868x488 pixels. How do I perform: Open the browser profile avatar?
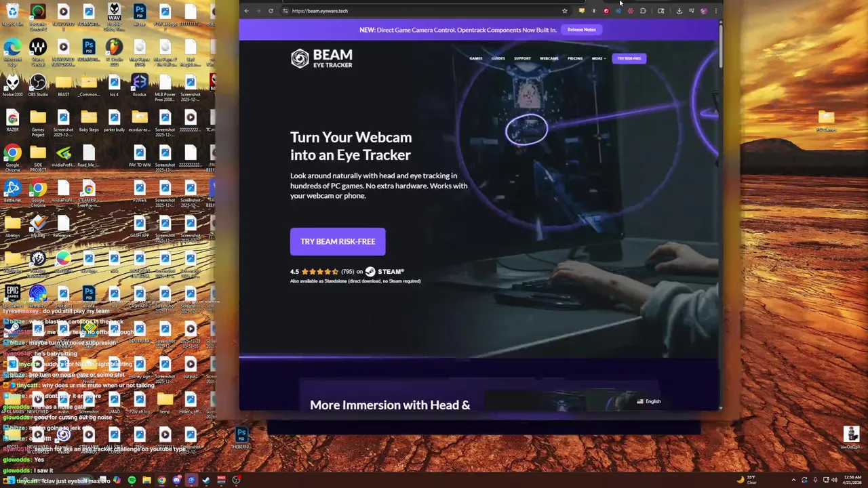(x=703, y=11)
